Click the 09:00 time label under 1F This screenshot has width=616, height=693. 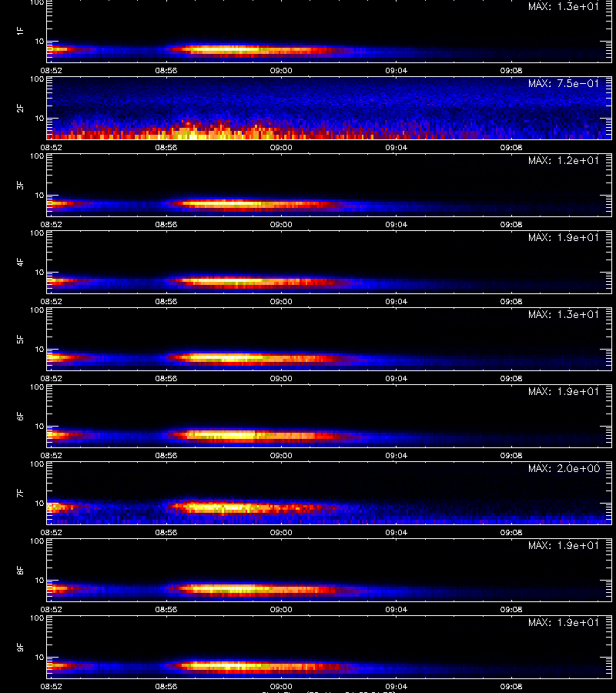coord(281,70)
